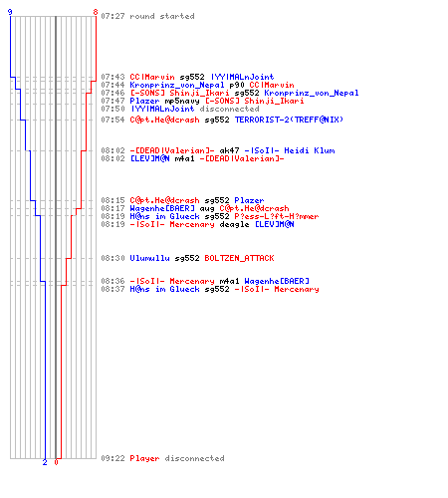Click -[DEAD|Valerian]- in the ak47 line

tap(172, 150)
